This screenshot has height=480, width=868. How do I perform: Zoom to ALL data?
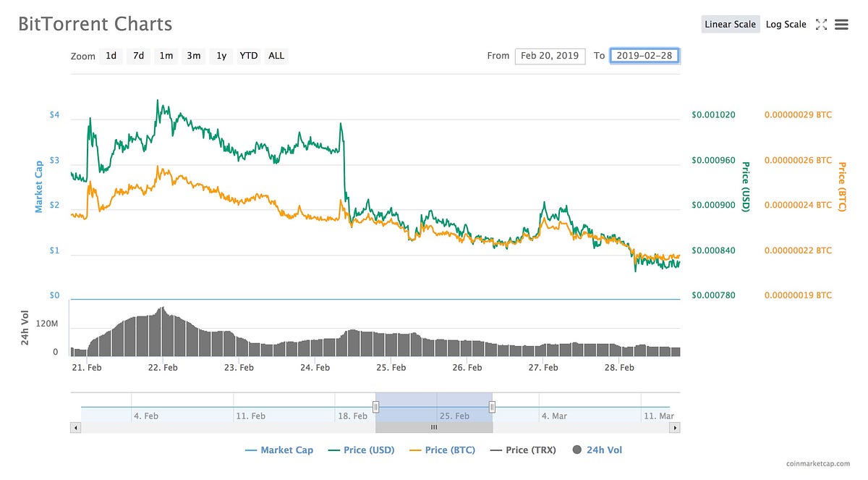pos(276,56)
